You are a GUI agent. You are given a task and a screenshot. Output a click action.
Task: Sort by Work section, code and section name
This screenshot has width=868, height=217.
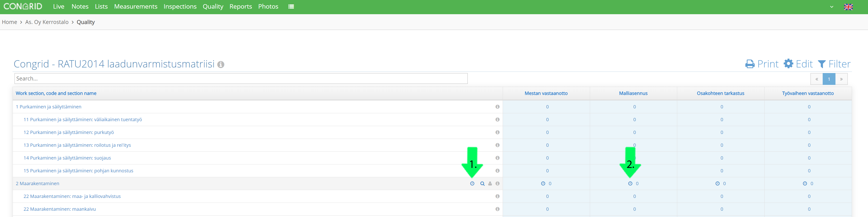coord(56,93)
